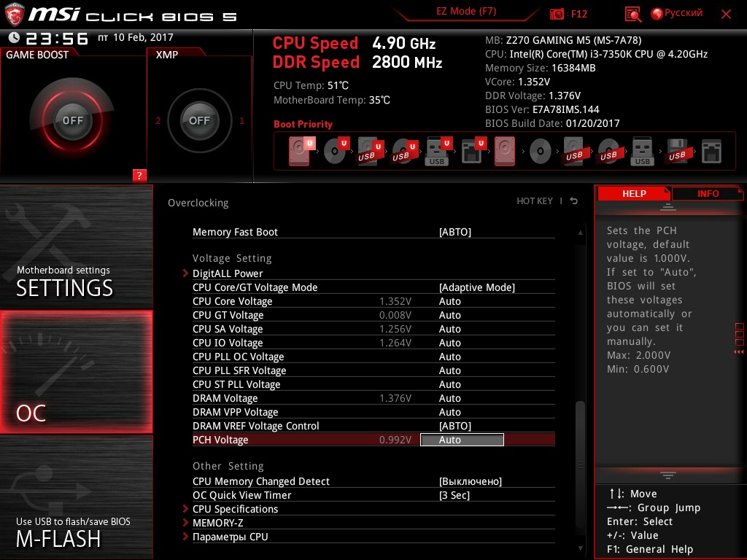The height and width of the screenshot is (560, 747).
Task: Select the first UEFI hard disk boot device
Action: (x=301, y=151)
